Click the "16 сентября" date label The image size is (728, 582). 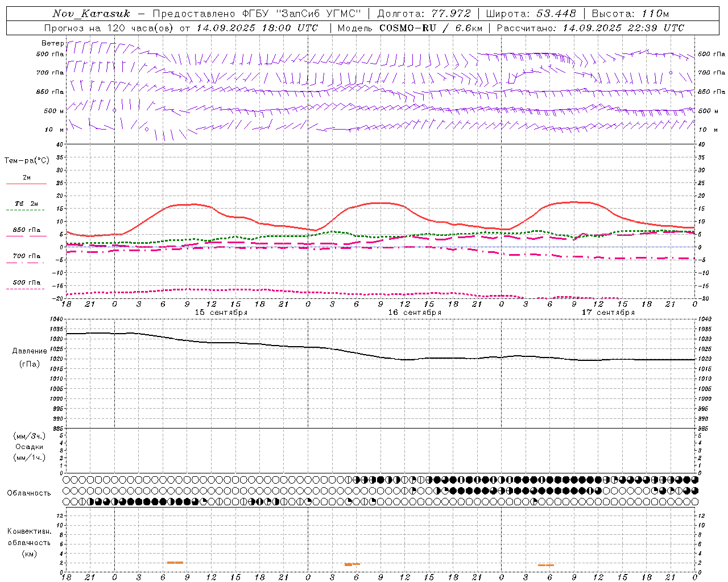(415, 313)
